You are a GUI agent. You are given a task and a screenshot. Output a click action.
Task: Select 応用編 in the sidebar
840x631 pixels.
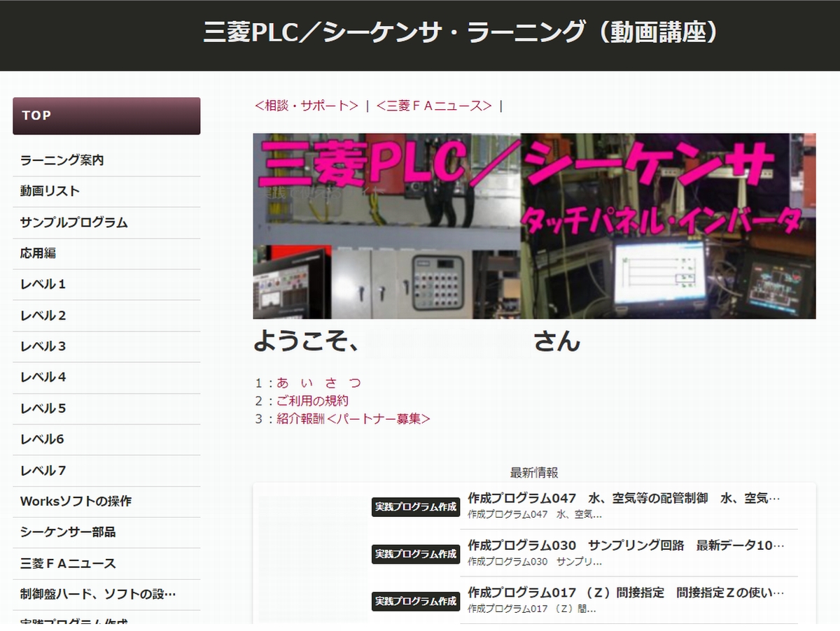[106, 253]
